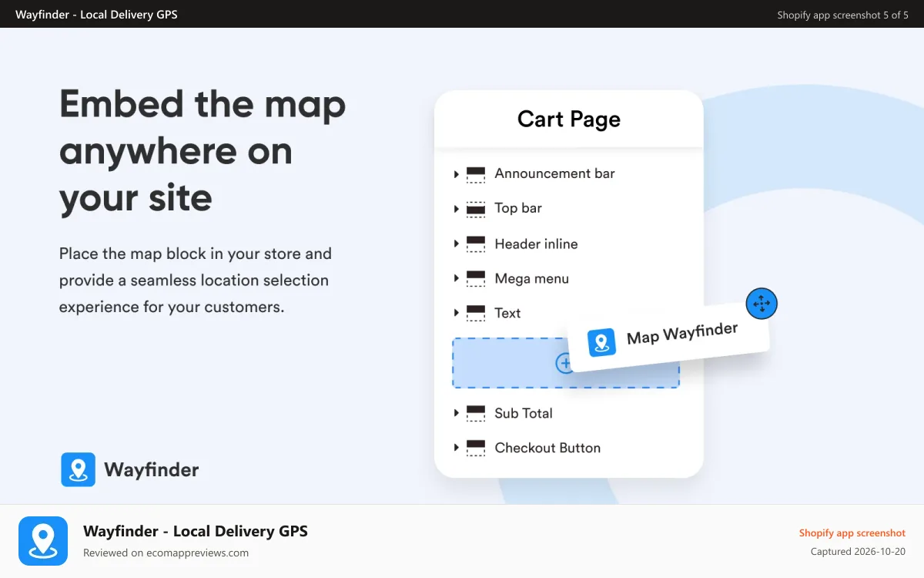Click 'Wayfinder - Local Delivery GPS' footer title

click(x=196, y=531)
